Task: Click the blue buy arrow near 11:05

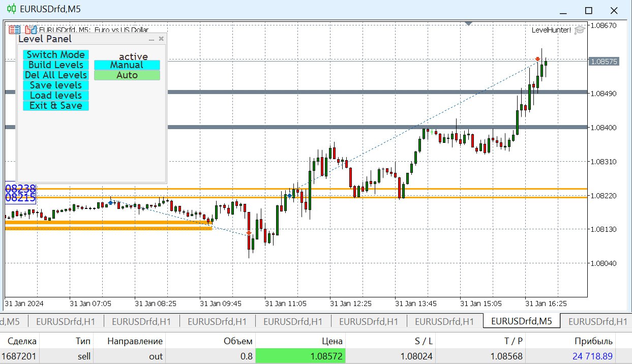Action: 290,196
